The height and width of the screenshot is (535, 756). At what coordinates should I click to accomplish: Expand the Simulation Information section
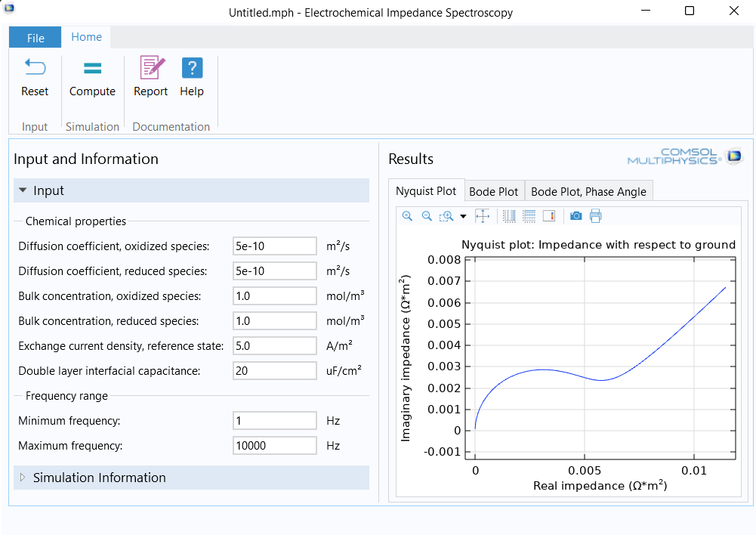coord(23,478)
